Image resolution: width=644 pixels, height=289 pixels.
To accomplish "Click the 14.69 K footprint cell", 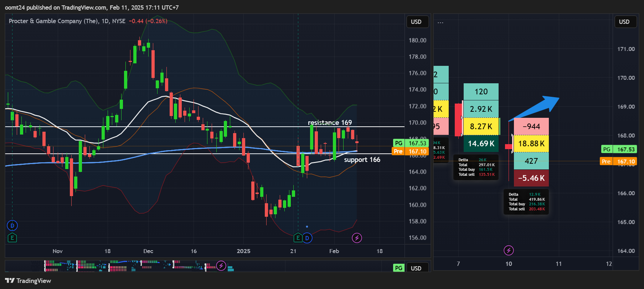I will [481, 143].
